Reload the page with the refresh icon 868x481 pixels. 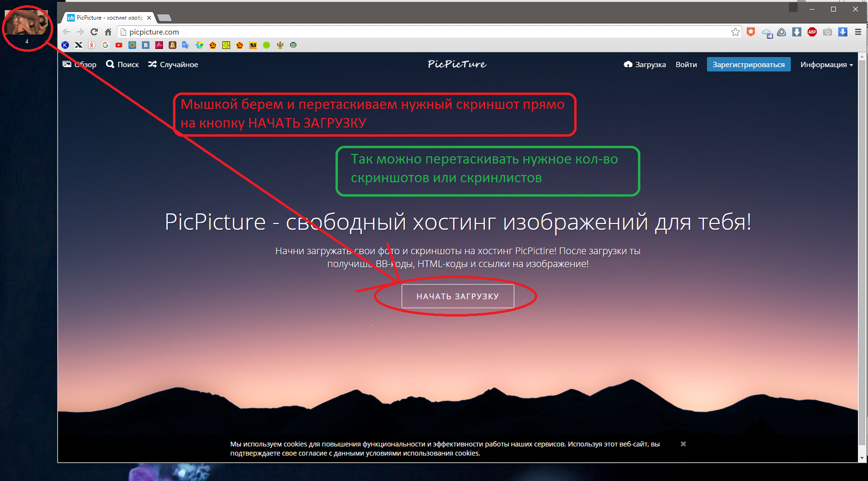click(94, 32)
